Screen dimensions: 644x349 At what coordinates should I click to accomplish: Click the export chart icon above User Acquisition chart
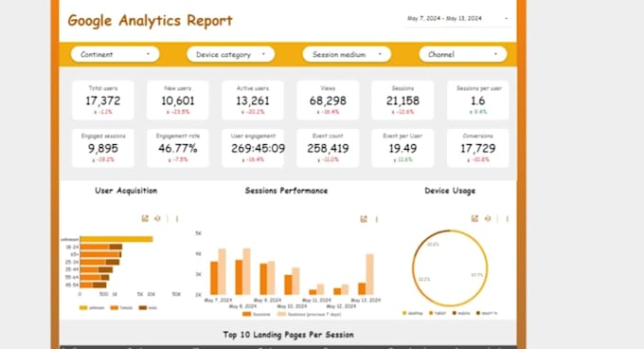(x=145, y=218)
